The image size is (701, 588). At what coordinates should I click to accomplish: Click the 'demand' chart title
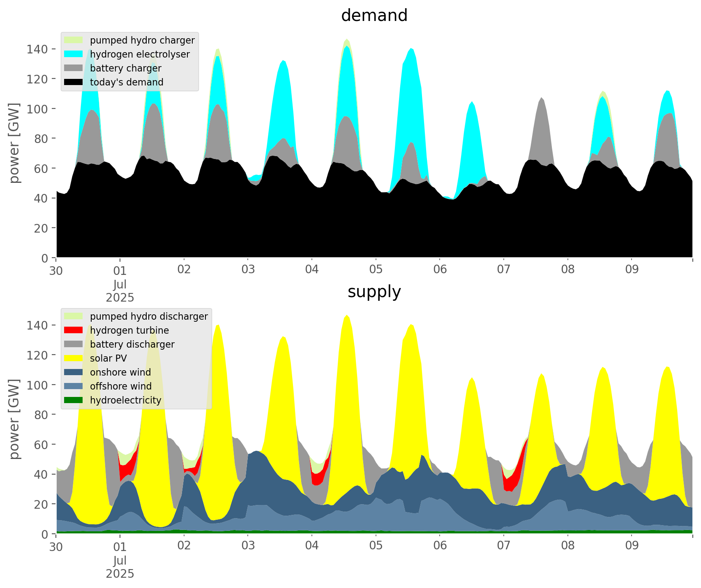(374, 16)
